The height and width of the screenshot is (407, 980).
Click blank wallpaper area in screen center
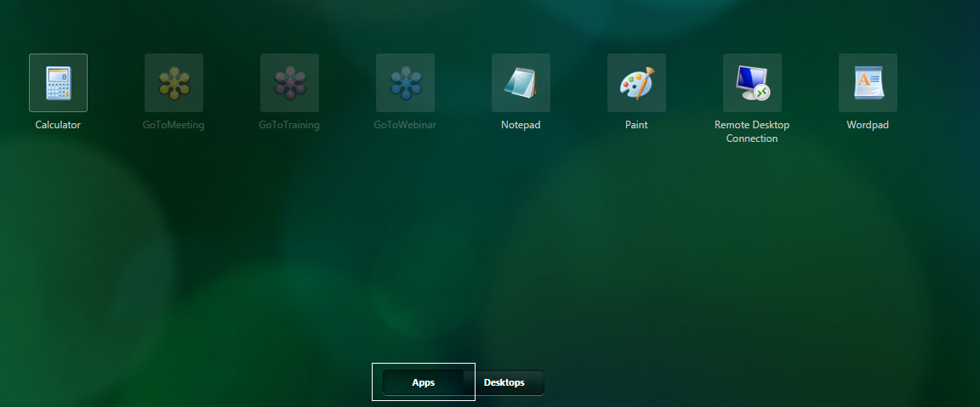point(490,246)
